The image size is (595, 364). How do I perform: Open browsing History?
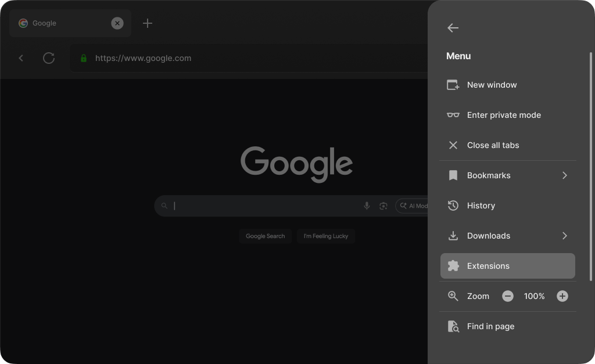481,206
